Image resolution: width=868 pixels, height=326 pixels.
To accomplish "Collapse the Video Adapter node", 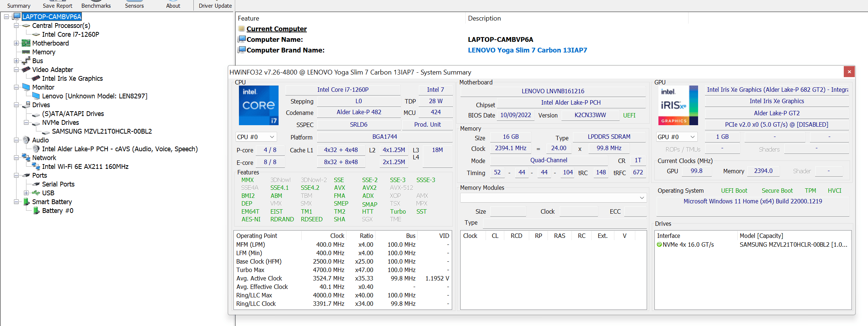I will pos(16,70).
